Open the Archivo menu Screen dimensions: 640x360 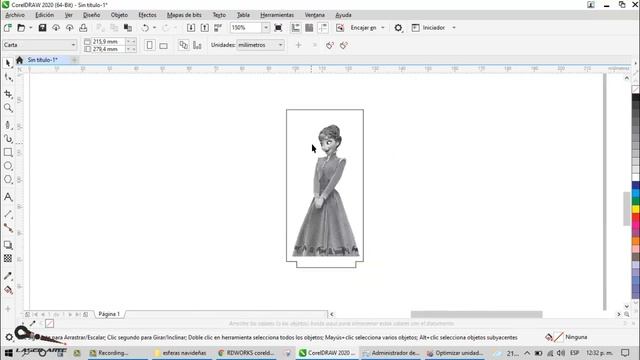15,15
